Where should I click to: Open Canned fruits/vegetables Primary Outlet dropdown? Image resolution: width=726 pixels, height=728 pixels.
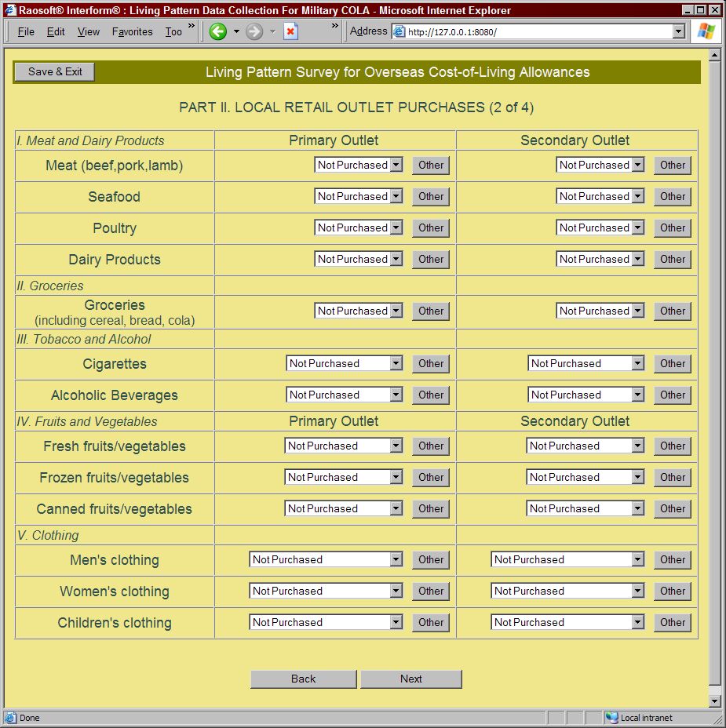[x=343, y=508]
